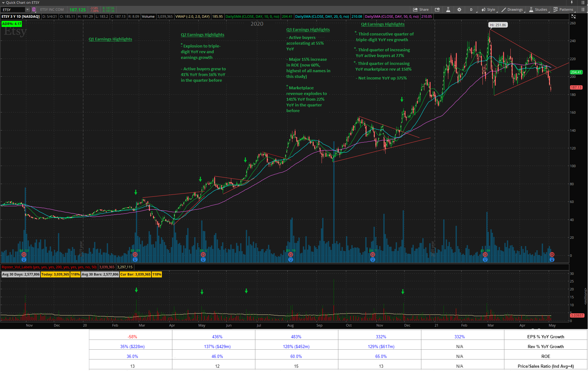Open the D timeframe dropdown

coord(471,10)
